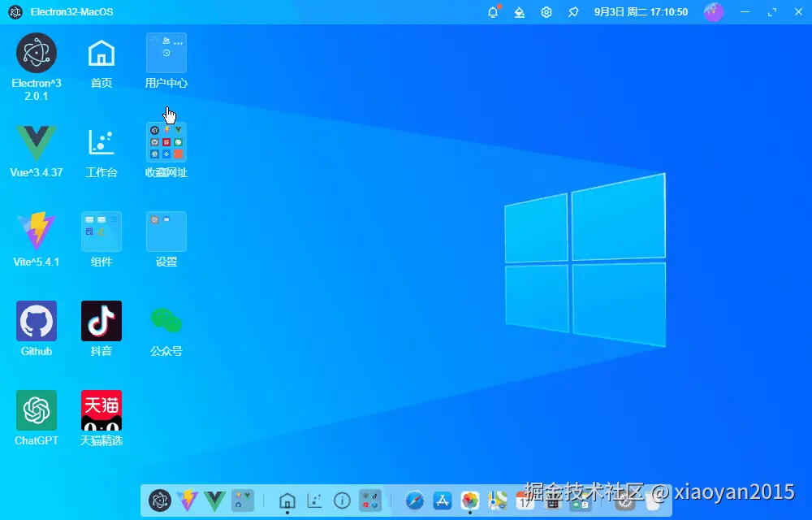
Task: Open the Photos dock icon
Action: tap(469, 500)
